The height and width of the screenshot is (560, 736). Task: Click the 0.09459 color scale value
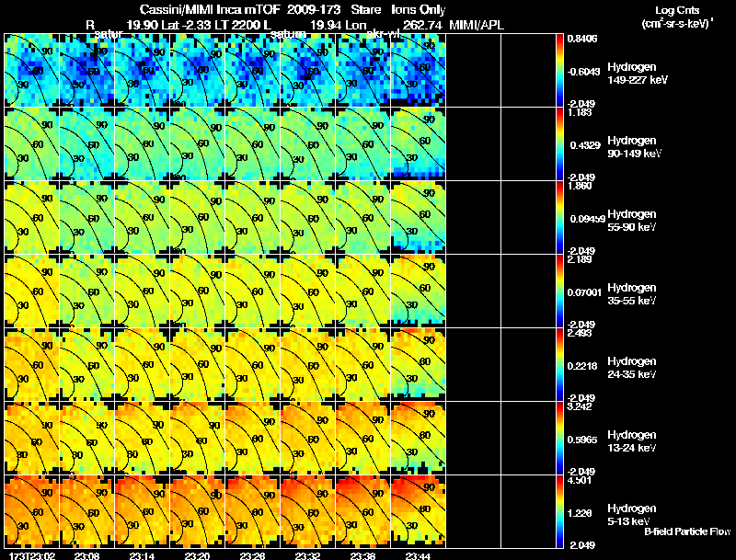(x=587, y=219)
